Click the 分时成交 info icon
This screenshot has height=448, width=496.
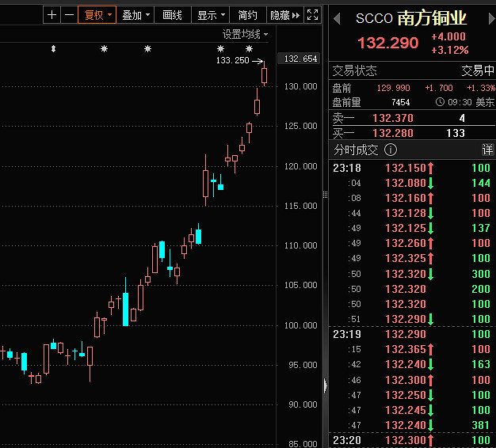(x=391, y=150)
